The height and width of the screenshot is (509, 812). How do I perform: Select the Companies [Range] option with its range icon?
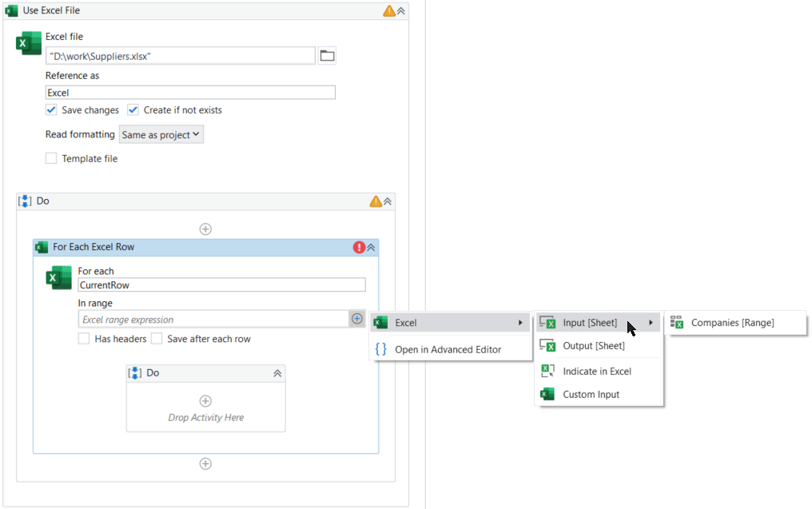click(735, 323)
